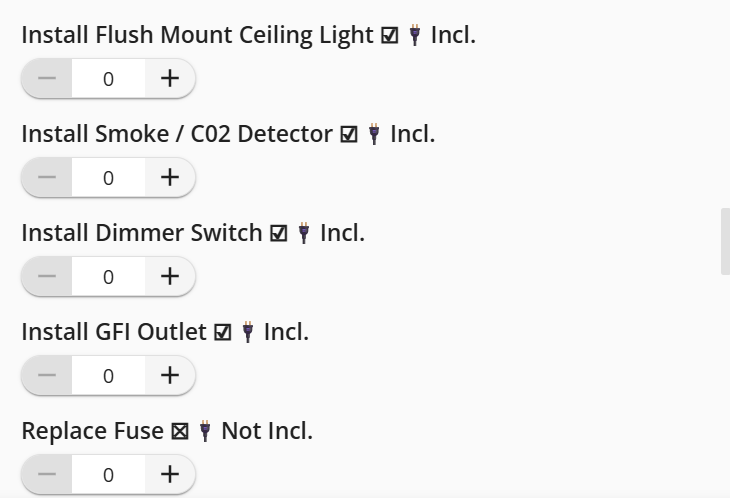Screen dimensions: 730x498
Task: Increase Replace Fuse quantity
Action: point(170,474)
